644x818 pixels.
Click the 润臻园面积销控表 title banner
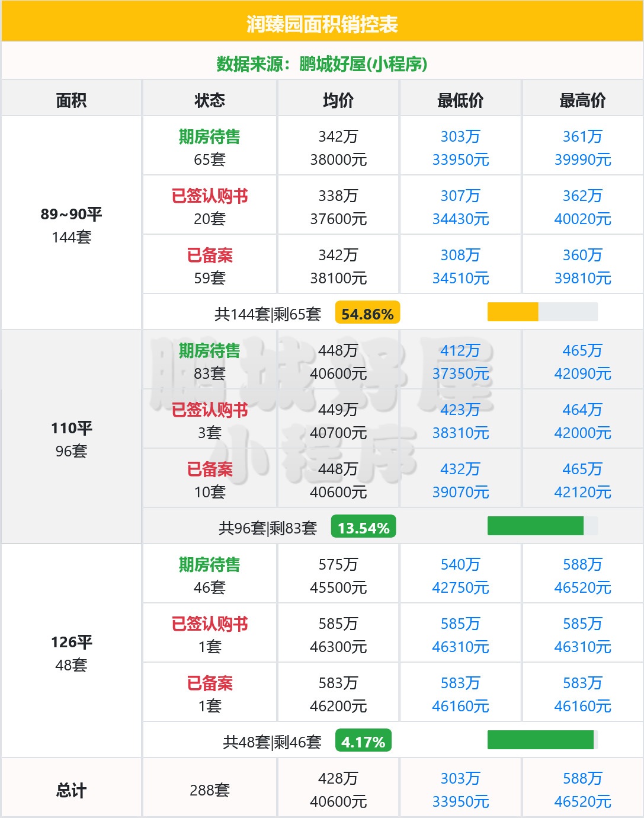point(322,24)
